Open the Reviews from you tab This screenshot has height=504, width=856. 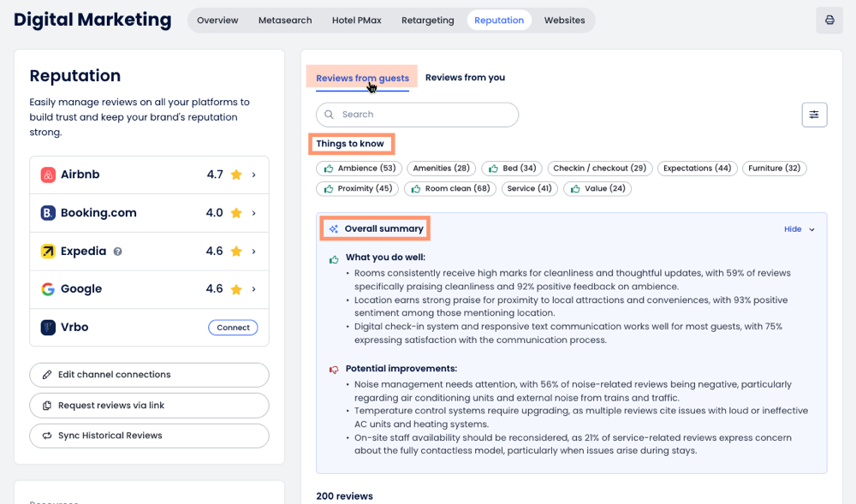(x=465, y=78)
